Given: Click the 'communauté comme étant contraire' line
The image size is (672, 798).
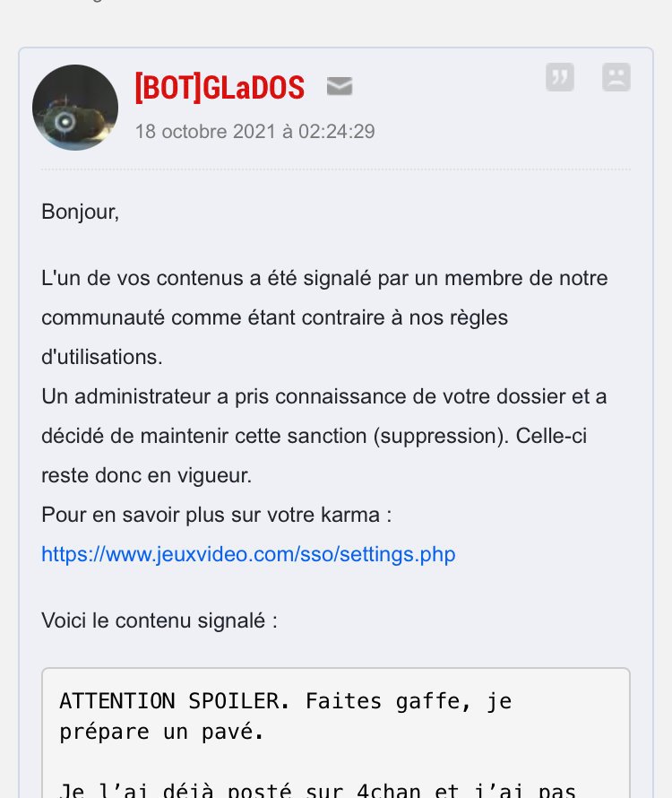Looking at the screenshot, I should click(275, 317).
